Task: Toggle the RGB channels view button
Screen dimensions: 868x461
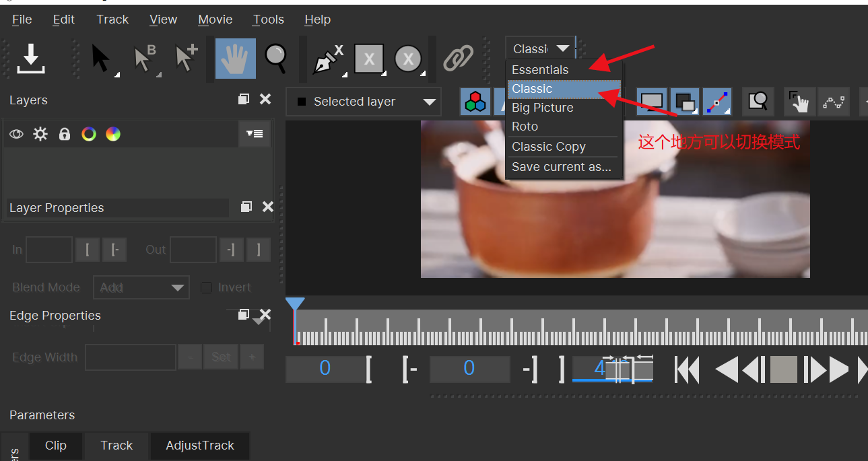Action: 475,102
